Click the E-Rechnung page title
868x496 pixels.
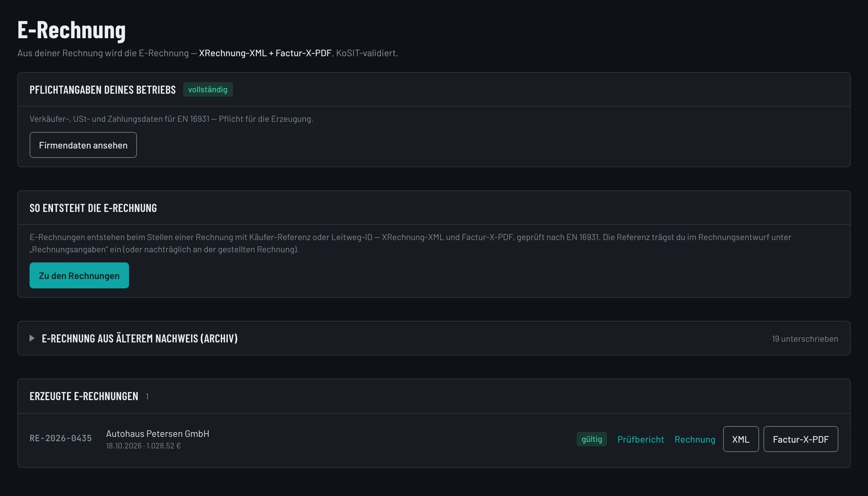click(x=71, y=30)
